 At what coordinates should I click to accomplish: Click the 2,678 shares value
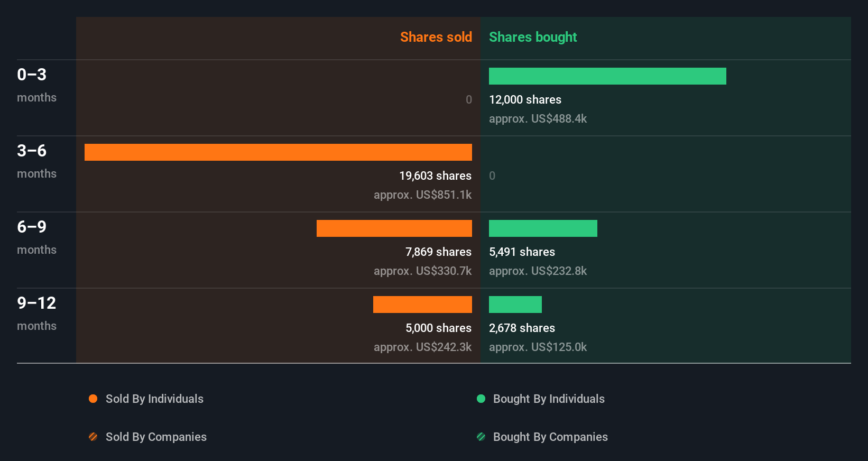pyautogui.click(x=522, y=328)
